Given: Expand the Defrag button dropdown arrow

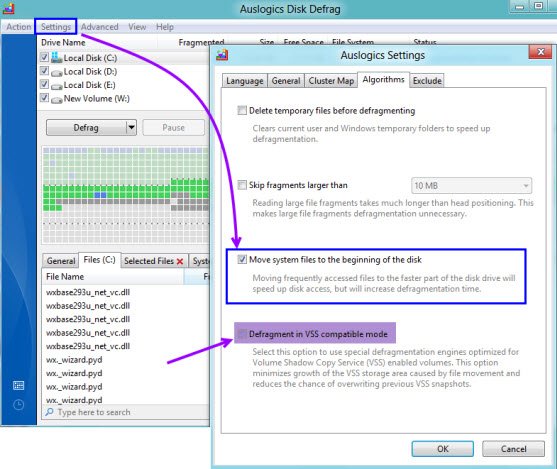Looking at the screenshot, I should point(131,127).
